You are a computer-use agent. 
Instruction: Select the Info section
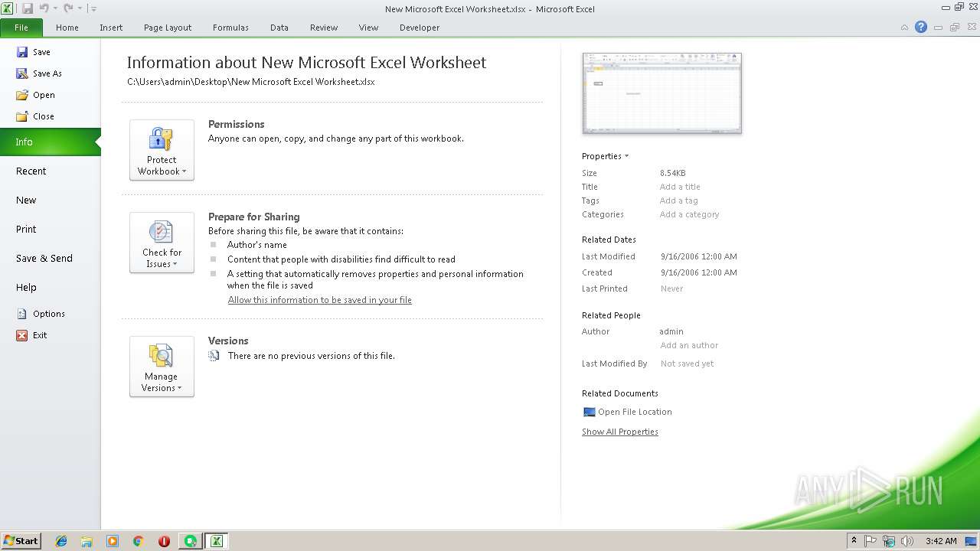tap(49, 142)
